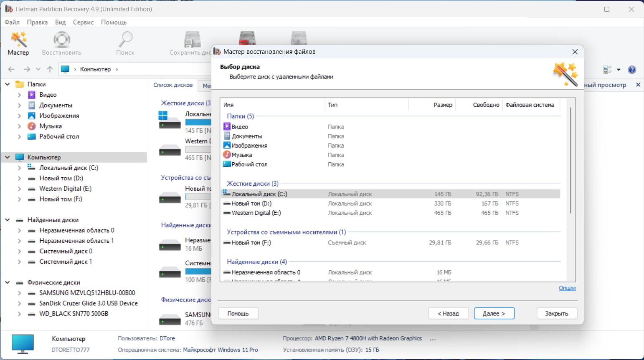Open the Сервис menu

coord(83,22)
